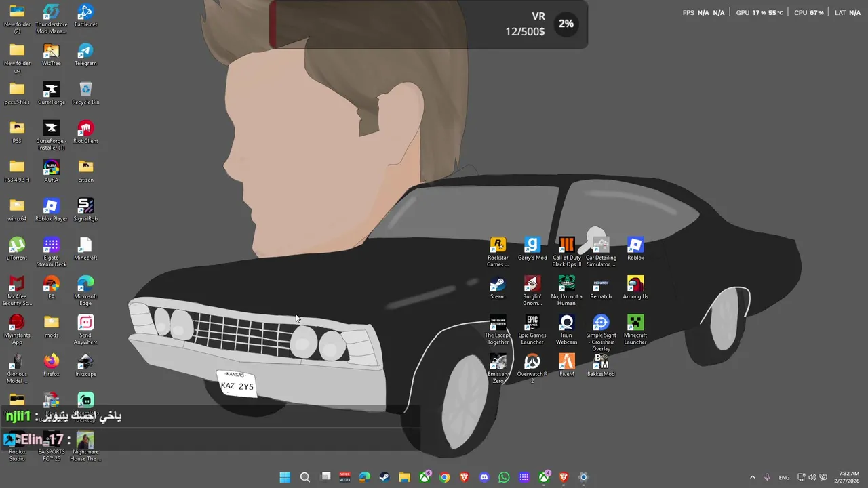This screenshot has height=488, width=868.
Task: Select the Glorious Model desktop icon
Action: [x=17, y=369]
